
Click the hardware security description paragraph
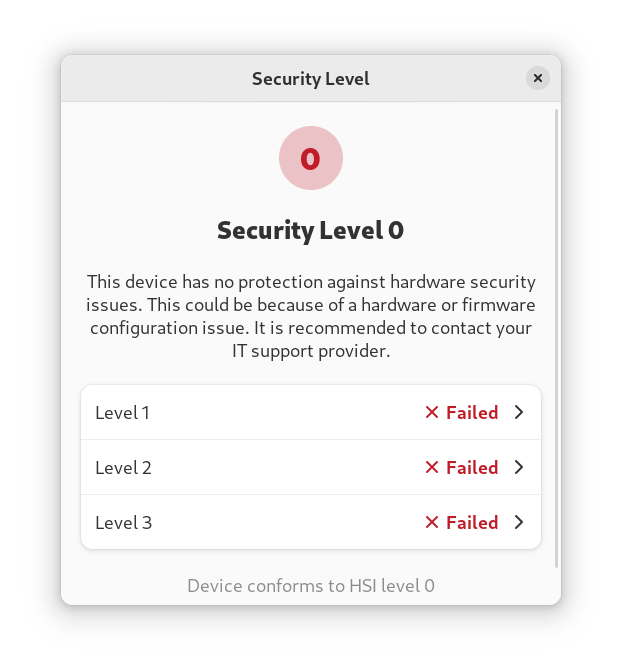tap(310, 316)
